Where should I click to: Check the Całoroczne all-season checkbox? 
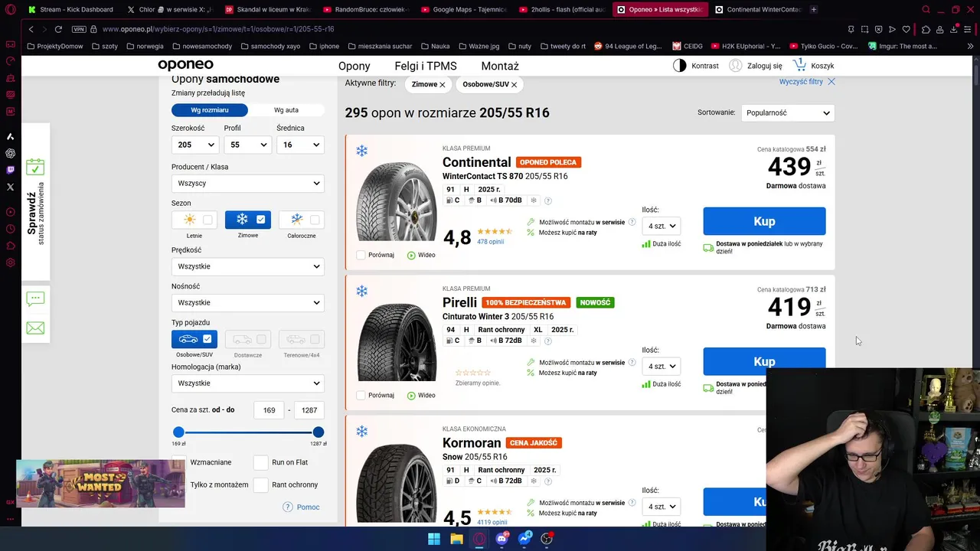point(315,220)
